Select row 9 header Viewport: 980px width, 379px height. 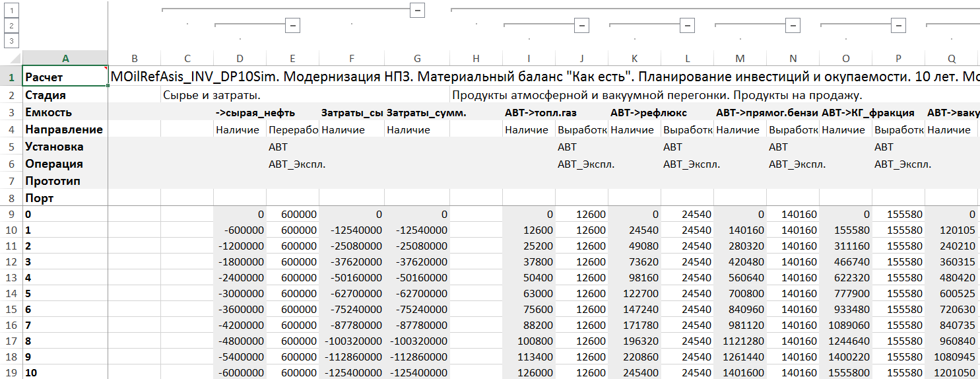(x=11, y=214)
